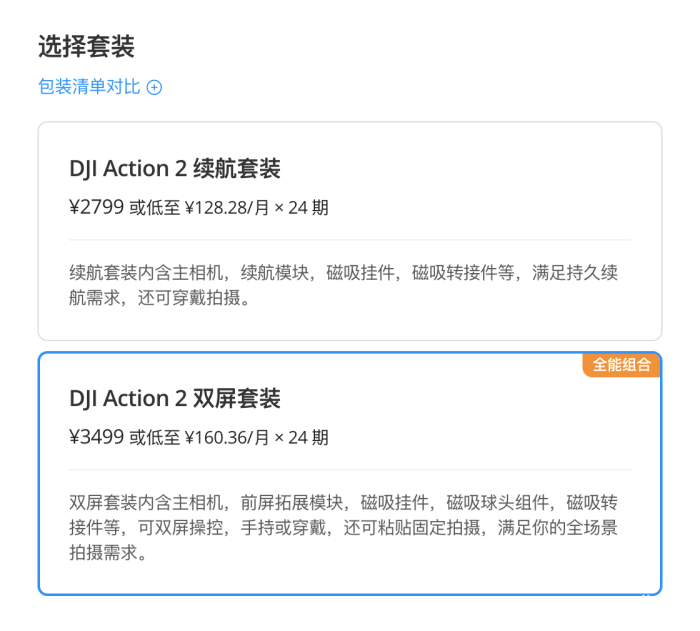Click the DJI Action 2 续航套装 title
The height and width of the screenshot is (631, 700).
[x=175, y=168]
